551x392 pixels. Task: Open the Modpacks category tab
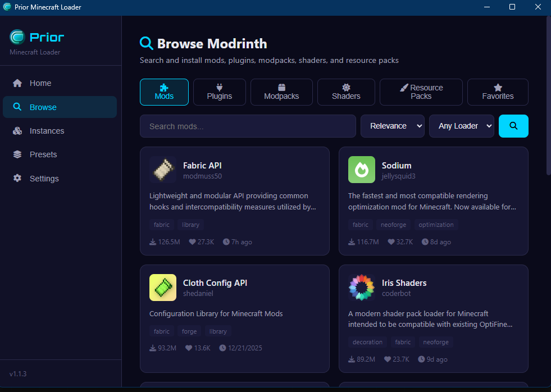[281, 92]
